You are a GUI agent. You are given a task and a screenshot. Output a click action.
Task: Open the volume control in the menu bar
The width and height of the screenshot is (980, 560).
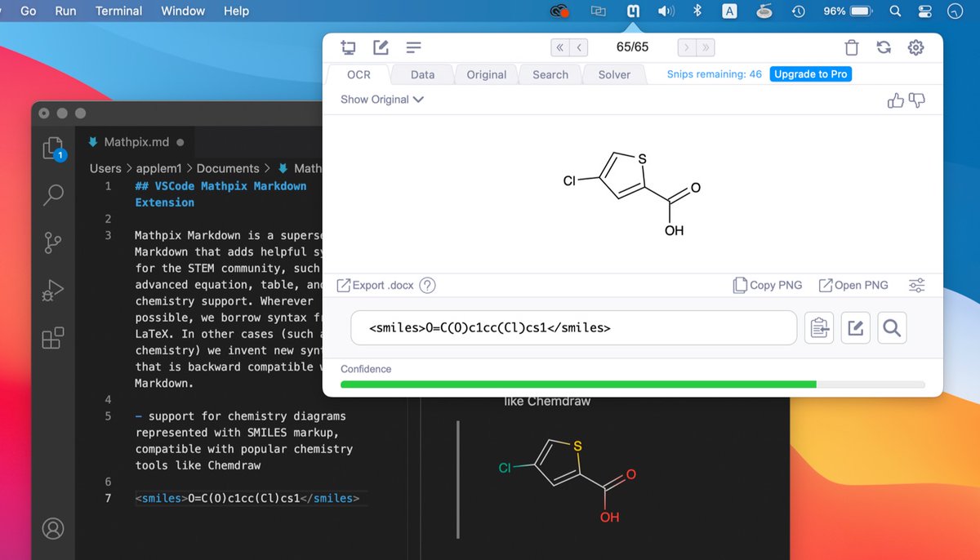[x=666, y=11]
